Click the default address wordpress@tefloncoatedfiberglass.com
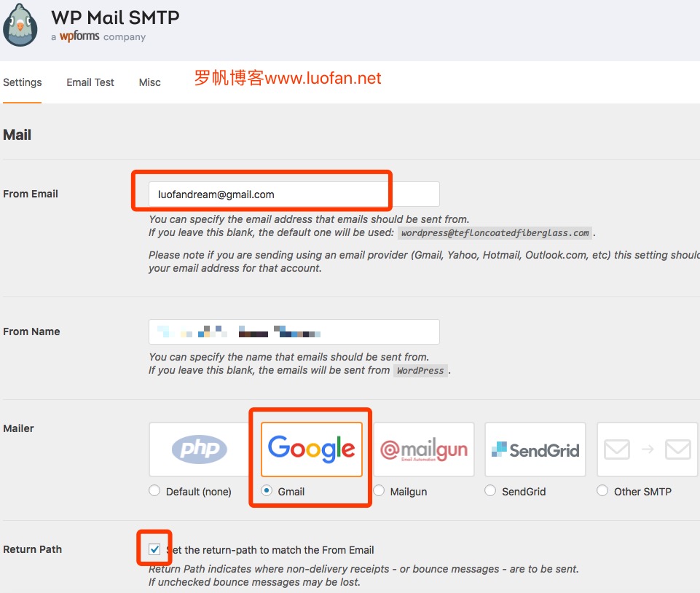Image resolution: width=700 pixels, height=593 pixels. [x=495, y=233]
